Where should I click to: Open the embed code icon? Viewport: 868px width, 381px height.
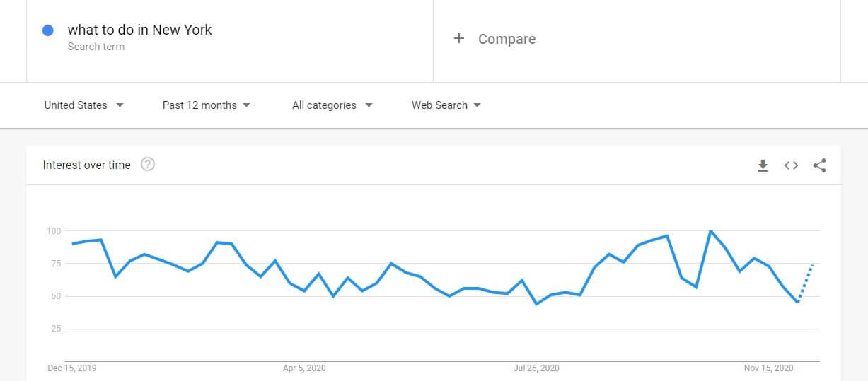click(791, 165)
